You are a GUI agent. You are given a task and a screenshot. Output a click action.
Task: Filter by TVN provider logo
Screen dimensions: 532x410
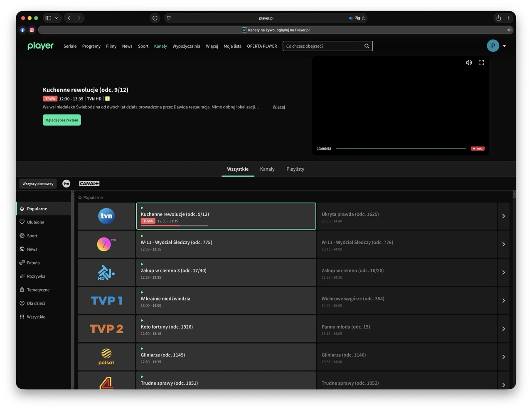(x=66, y=184)
